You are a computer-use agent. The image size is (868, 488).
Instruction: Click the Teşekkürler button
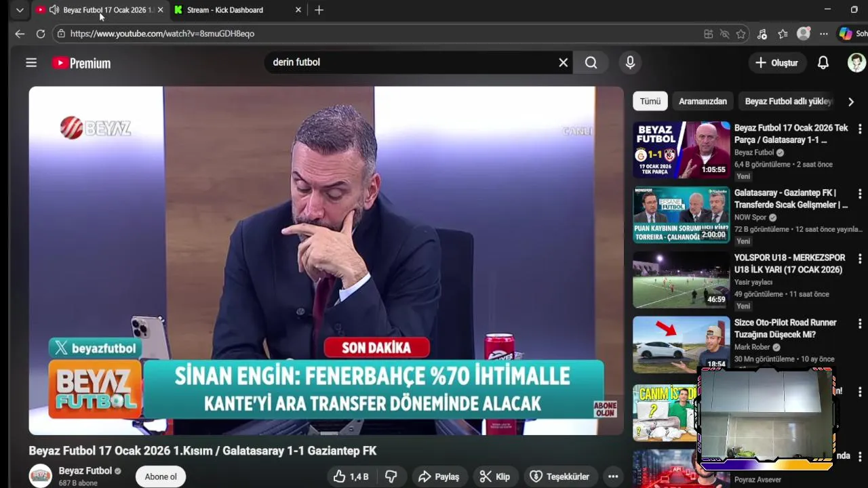coord(560,476)
